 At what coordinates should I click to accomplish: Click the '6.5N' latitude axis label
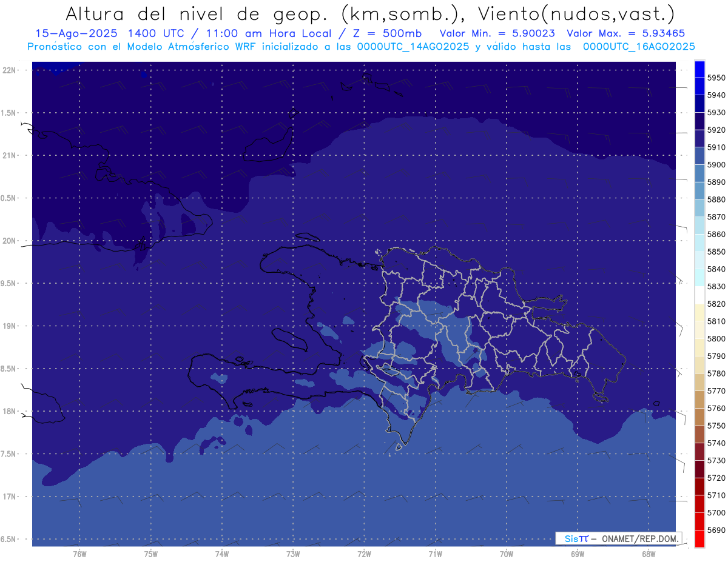8,540
